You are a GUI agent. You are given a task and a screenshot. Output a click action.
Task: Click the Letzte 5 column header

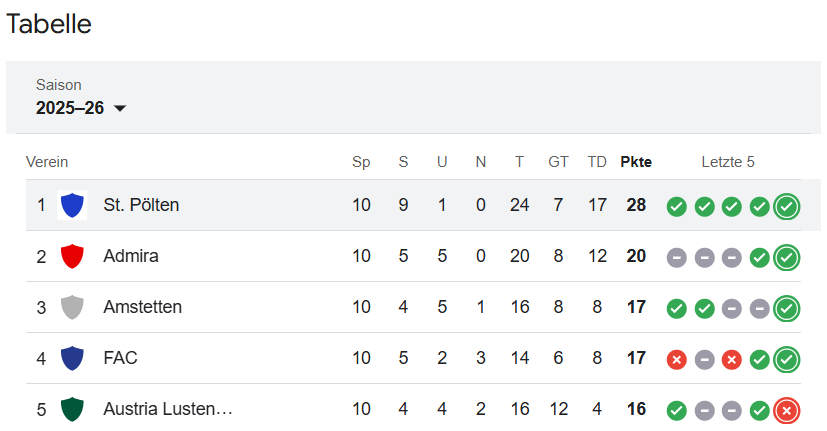tap(728, 162)
